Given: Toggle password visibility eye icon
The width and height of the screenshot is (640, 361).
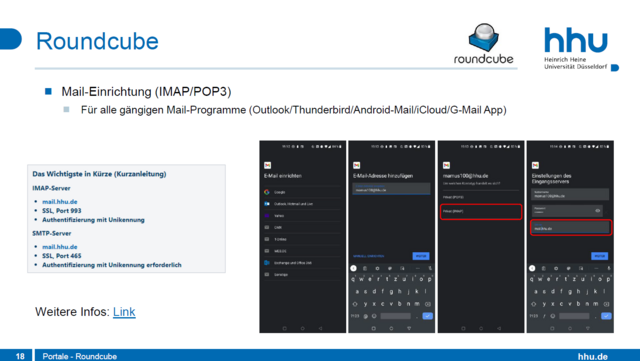Looking at the screenshot, I should click(598, 211).
